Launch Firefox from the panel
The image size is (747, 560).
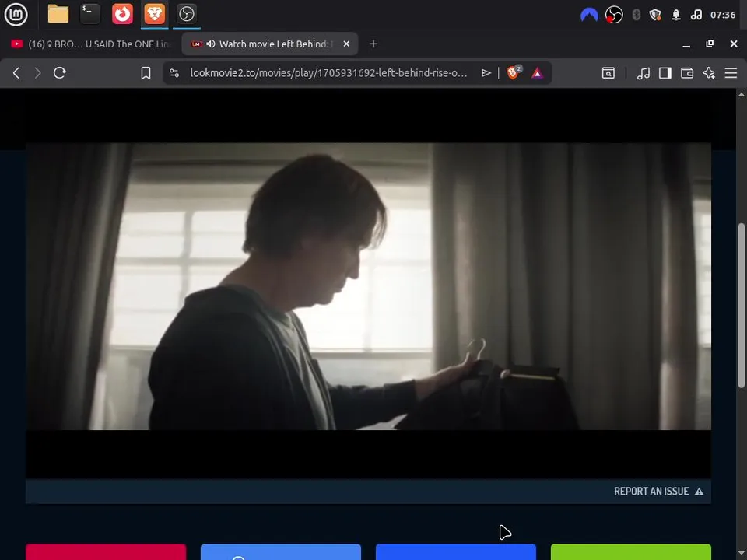(x=122, y=14)
